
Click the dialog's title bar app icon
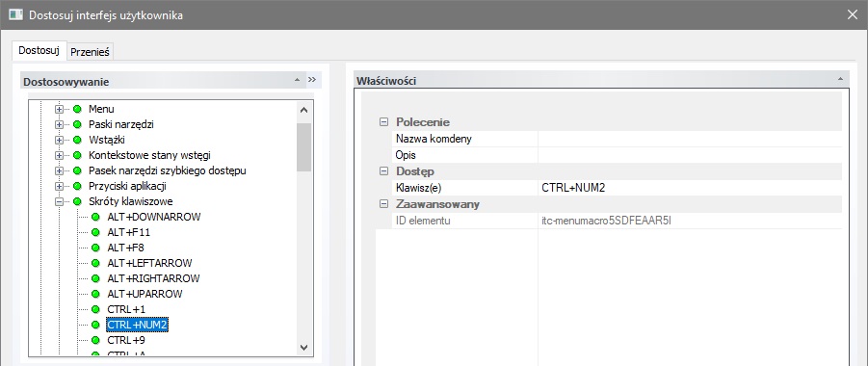coord(15,15)
